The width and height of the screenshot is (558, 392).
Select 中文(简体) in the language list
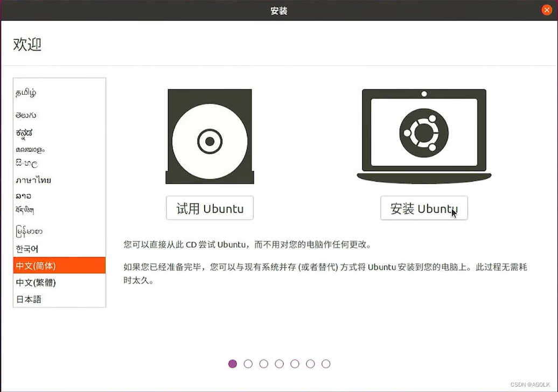(59, 265)
